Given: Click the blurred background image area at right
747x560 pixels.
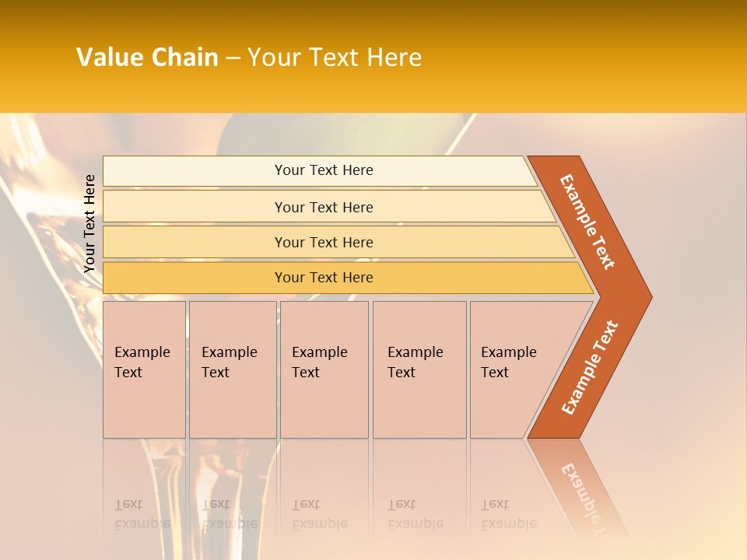Looking at the screenshot, I should click(x=696, y=334).
